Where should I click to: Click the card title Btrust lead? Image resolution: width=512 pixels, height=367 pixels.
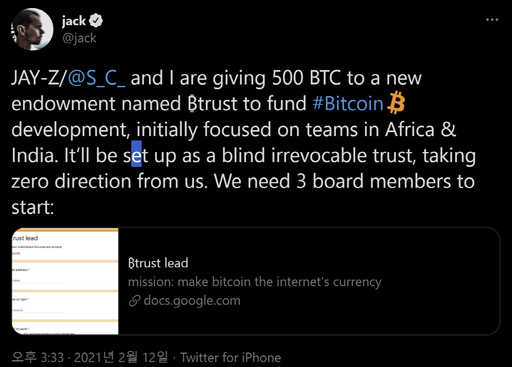pyautogui.click(x=158, y=263)
